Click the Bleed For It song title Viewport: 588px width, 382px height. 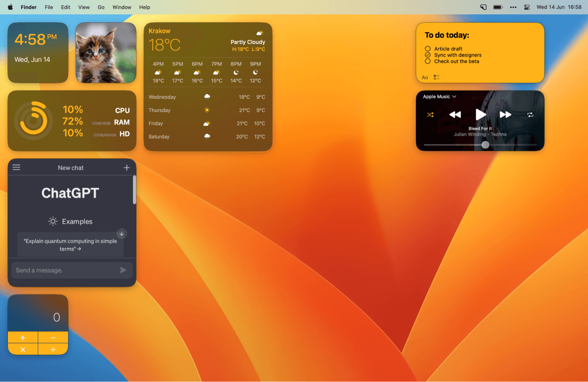tap(480, 129)
